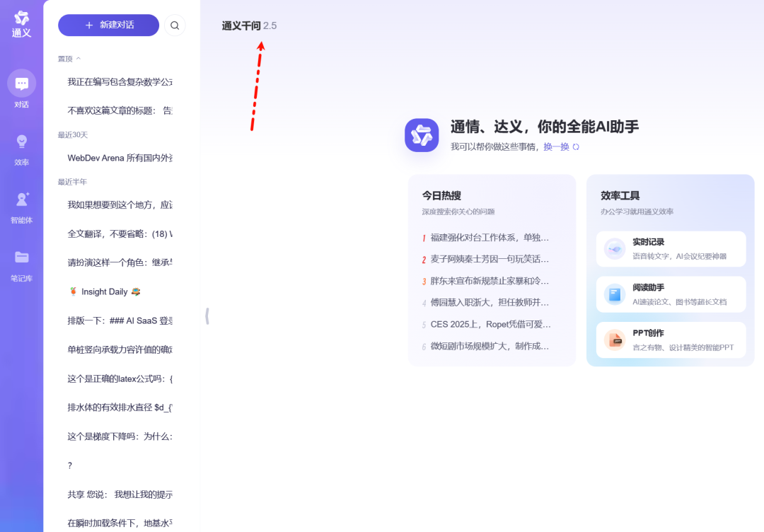Click the 效率工具 card heading

(x=620, y=195)
